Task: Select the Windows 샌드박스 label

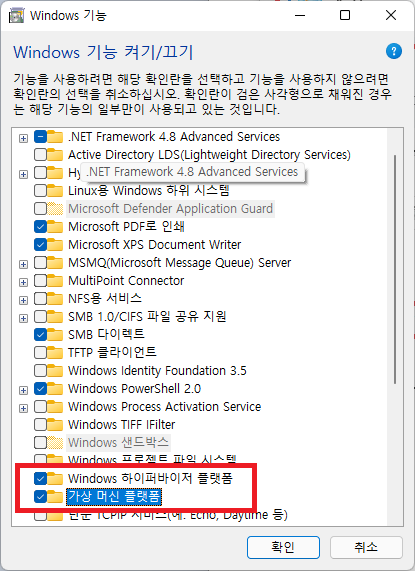Action: pyautogui.click(x=118, y=442)
